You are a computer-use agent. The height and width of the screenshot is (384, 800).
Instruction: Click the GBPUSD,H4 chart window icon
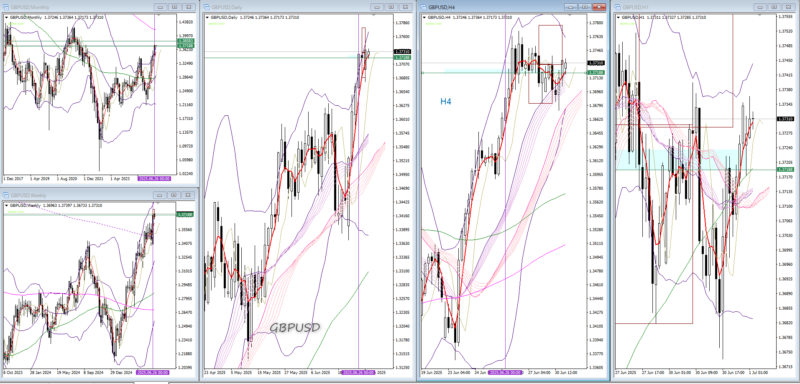[423, 7]
